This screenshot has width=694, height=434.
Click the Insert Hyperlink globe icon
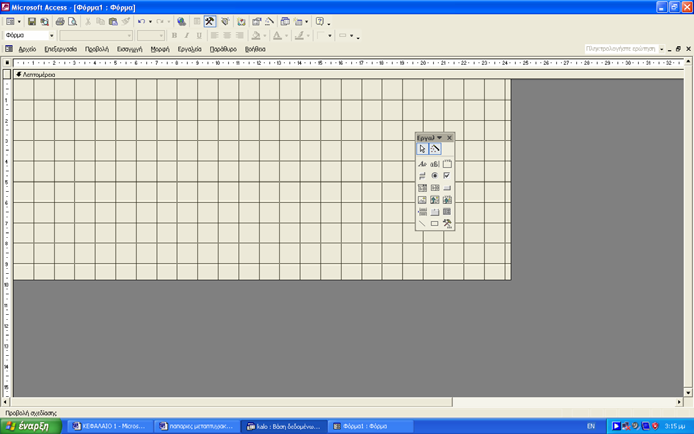point(181,21)
